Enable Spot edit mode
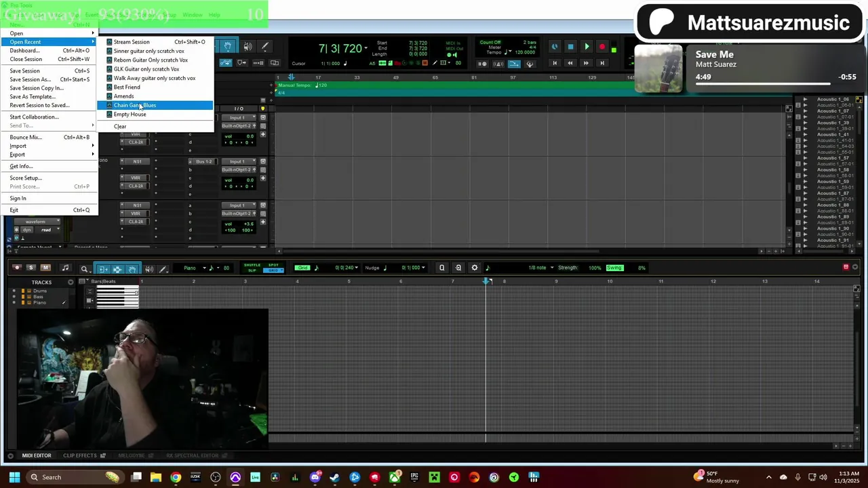The width and height of the screenshot is (868, 488). click(x=273, y=265)
